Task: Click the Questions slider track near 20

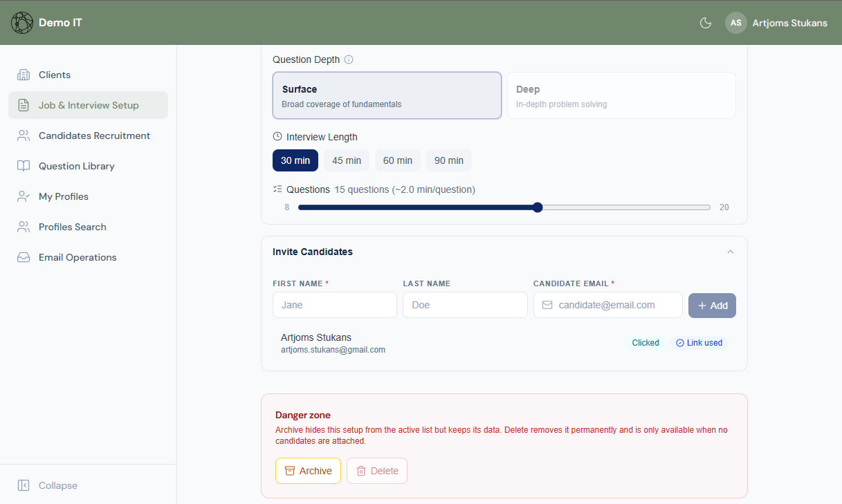Action: tap(706, 207)
